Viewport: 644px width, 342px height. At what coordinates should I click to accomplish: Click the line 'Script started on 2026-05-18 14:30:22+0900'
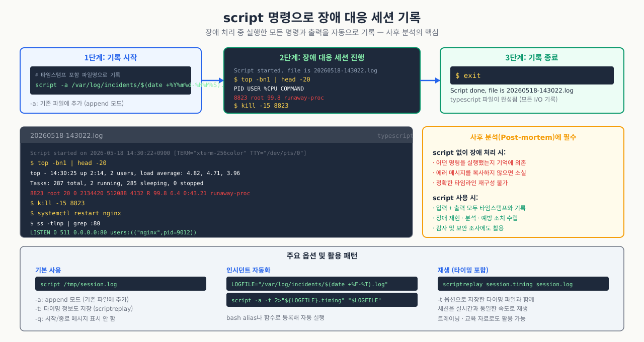pos(168,153)
